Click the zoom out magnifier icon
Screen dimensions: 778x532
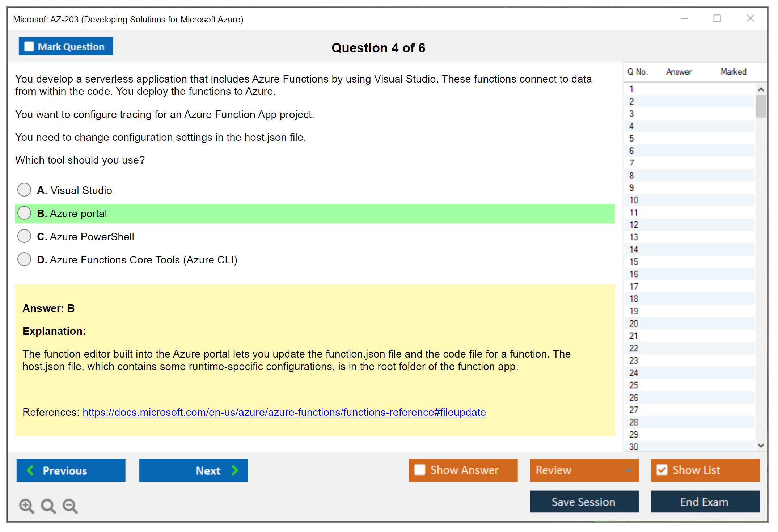click(x=70, y=506)
